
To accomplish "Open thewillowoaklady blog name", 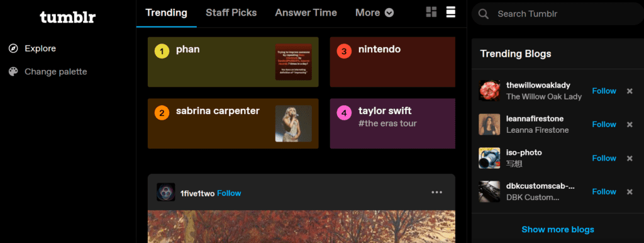I will 538,85.
